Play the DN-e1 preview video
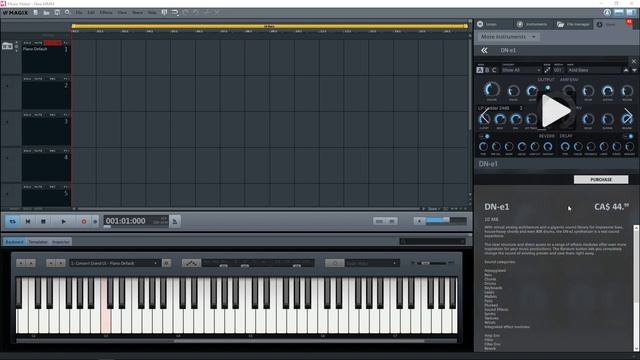 [556, 111]
